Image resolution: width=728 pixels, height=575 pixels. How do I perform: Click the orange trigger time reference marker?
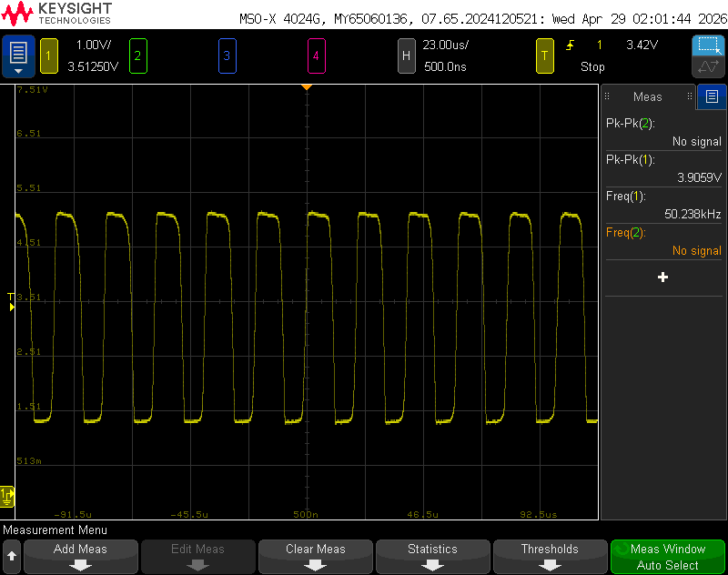point(307,87)
